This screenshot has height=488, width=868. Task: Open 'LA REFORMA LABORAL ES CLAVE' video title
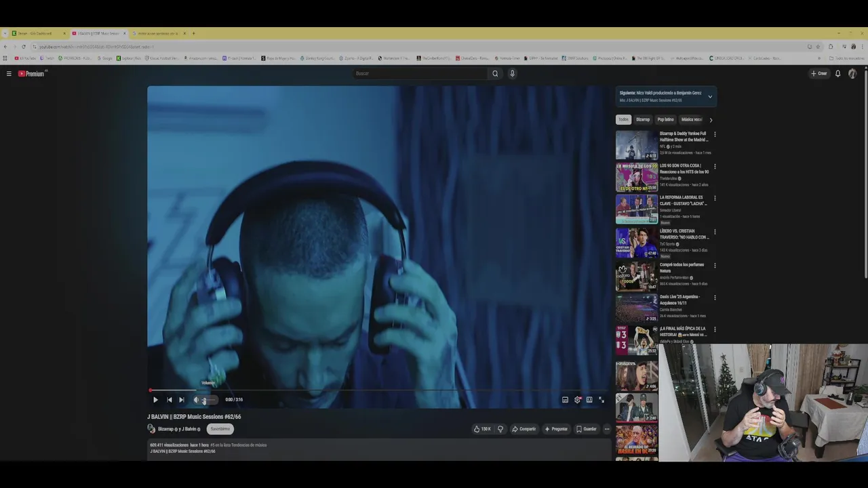pos(684,201)
